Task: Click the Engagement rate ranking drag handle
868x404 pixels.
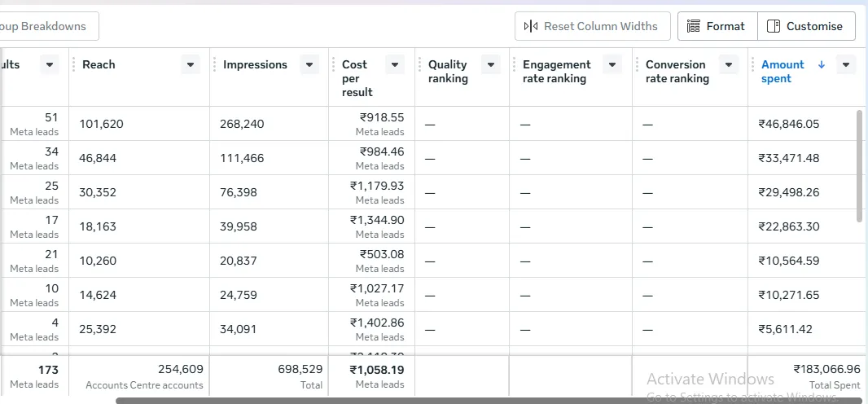Action: (515, 64)
